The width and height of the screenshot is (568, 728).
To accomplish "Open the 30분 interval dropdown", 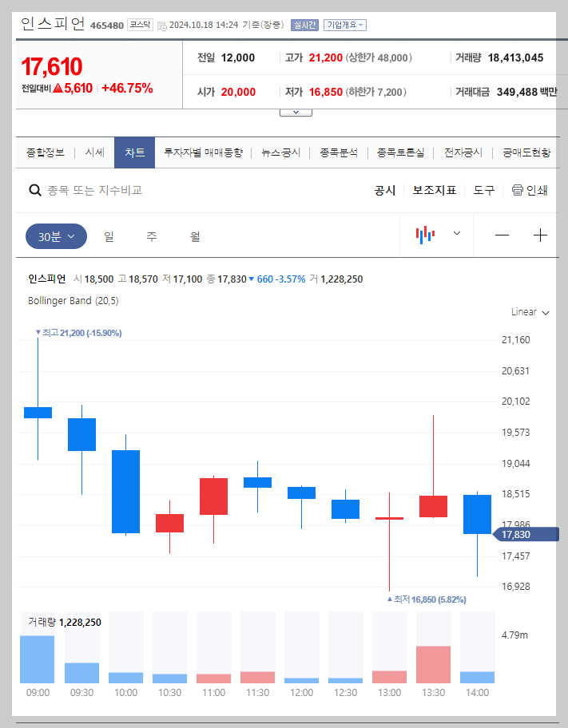I will [55, 235].
